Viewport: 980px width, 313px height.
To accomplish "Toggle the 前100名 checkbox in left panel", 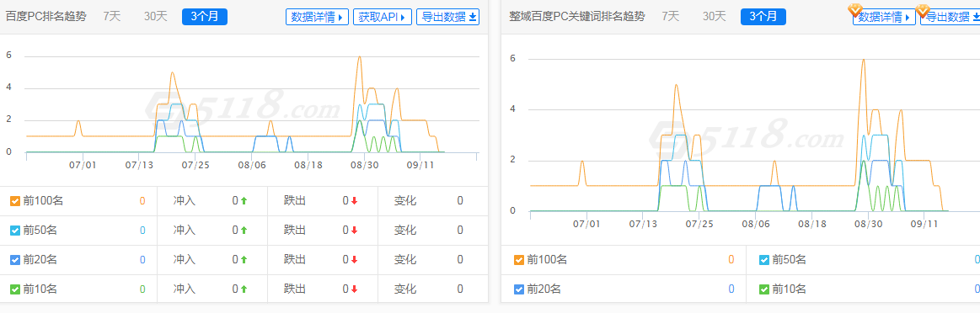I will (15, 201).
